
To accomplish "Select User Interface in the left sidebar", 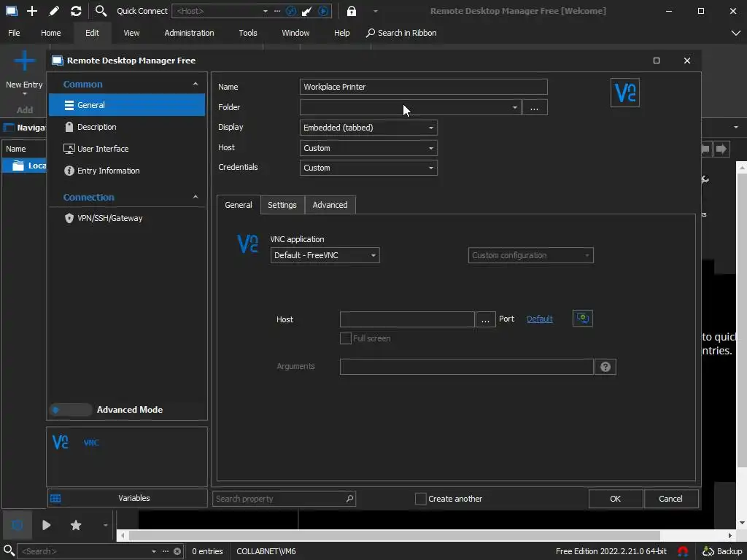I will [127, 149].
